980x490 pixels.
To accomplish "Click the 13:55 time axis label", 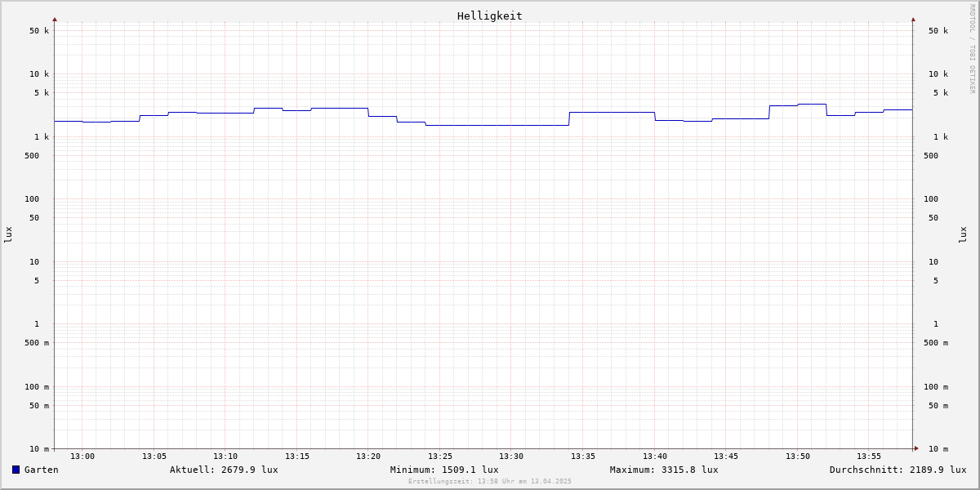I will coord(869,457).
